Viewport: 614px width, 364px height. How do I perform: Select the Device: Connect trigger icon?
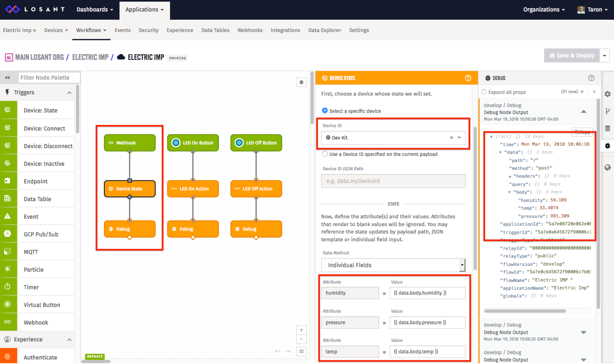click(8, 128)
